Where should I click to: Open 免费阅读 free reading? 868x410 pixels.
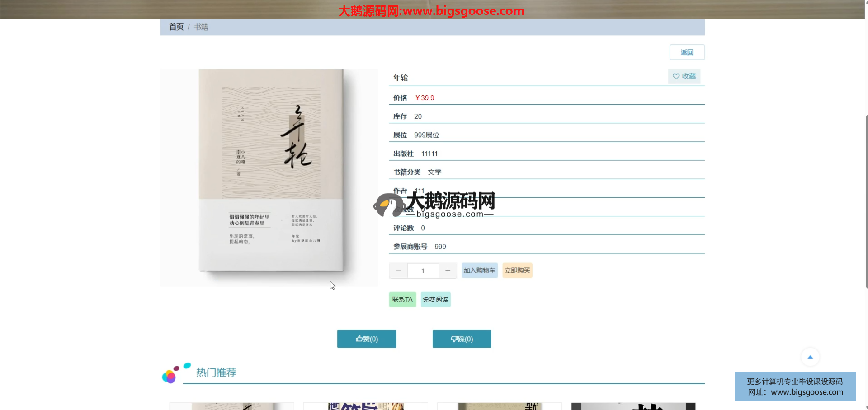pos(435,299)
